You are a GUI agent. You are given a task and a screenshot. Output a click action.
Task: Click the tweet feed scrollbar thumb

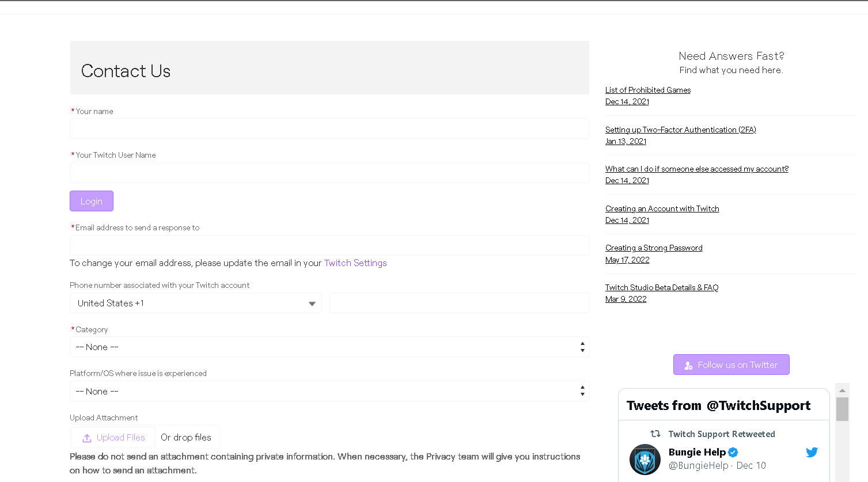pyautogui.click(x=842, y=409)
